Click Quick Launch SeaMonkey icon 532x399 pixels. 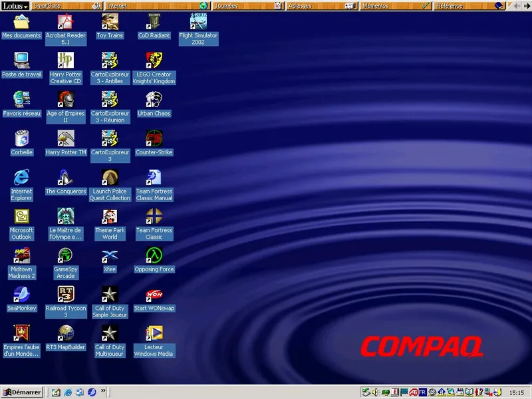(92, 392)
